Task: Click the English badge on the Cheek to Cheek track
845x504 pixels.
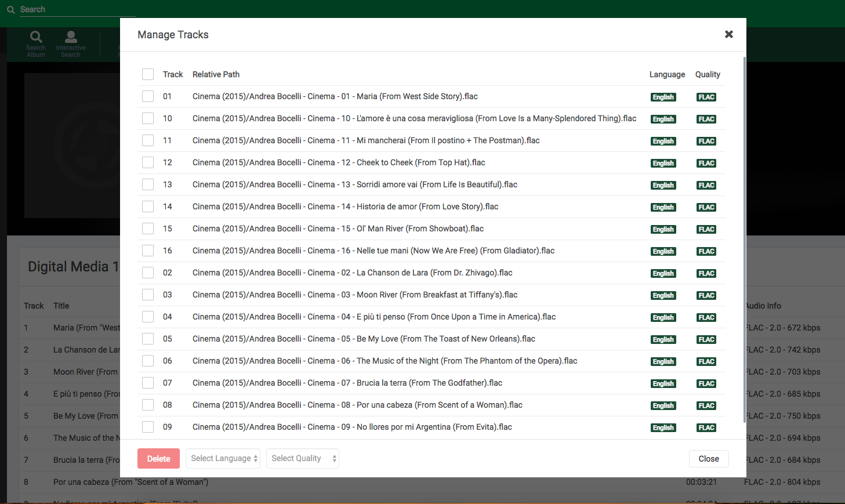Action: 663,163
